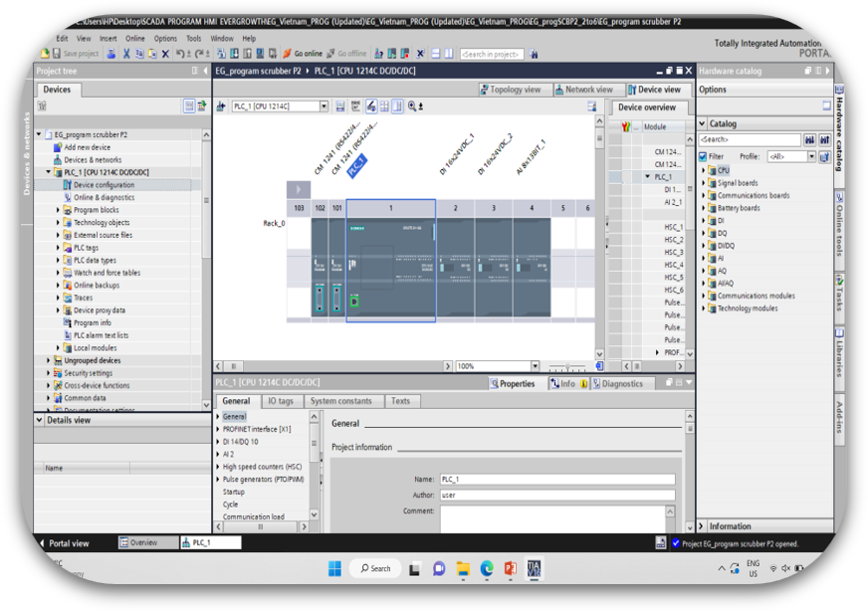Open Microsoft Edge from taskbar
This screenshot has width=868, height=612.
[487, 568]
